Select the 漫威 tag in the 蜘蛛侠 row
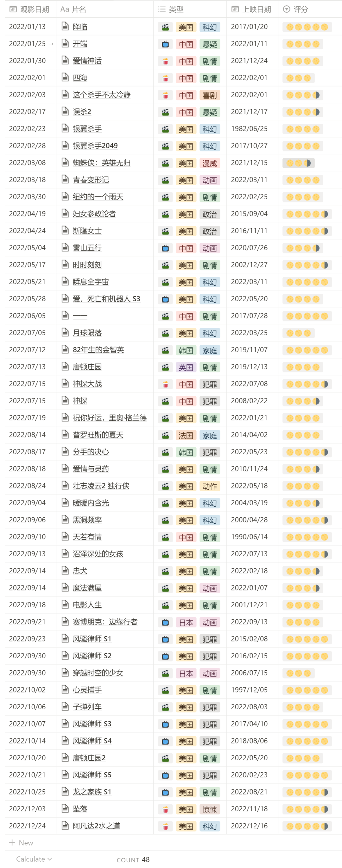This screenshot has height=868, width=342. 210,163
